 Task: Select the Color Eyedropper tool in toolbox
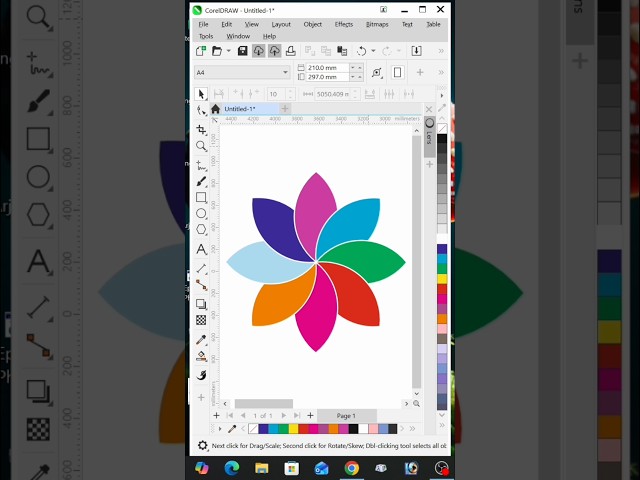tap(201, 340)
